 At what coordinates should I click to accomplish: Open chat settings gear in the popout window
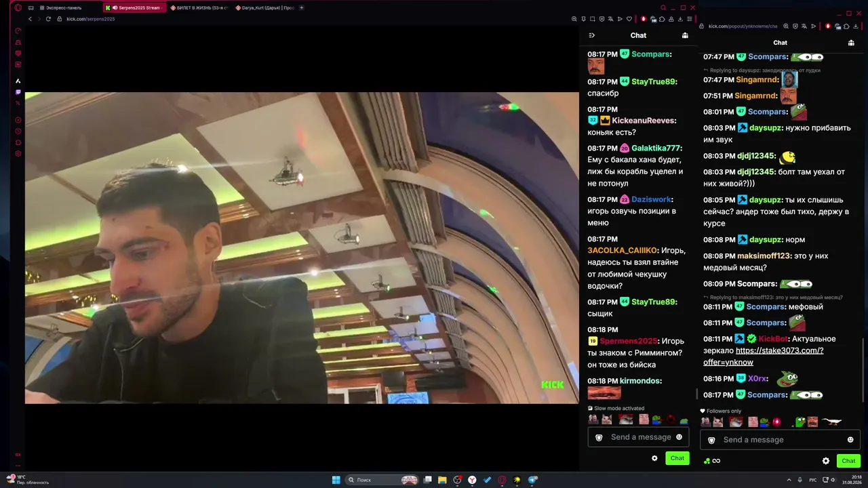(826, 461)
